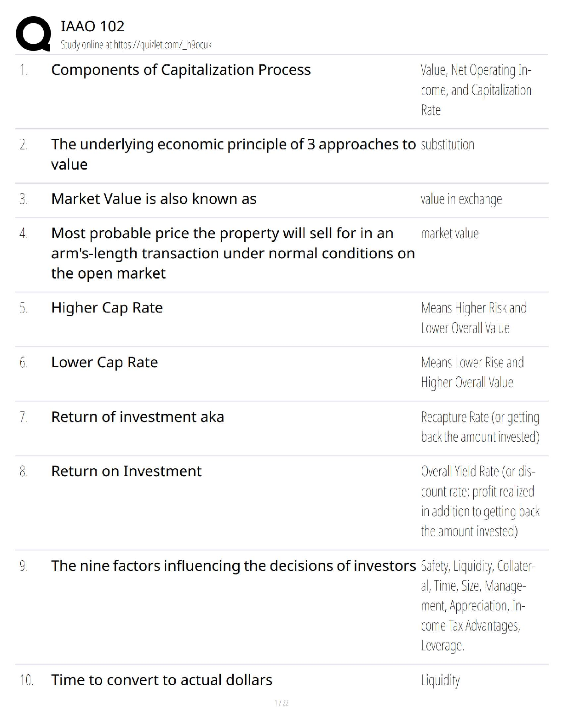Select the 'Higher Cap Rate' term
Viewport: 563px width, 728px height.
pyautogui.click(x=107, y=308)
